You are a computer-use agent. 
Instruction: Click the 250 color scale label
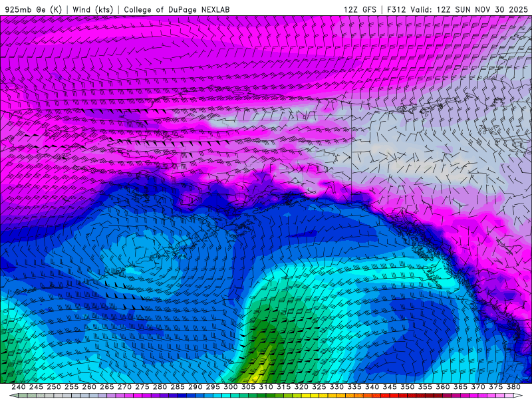coord(54,387)
